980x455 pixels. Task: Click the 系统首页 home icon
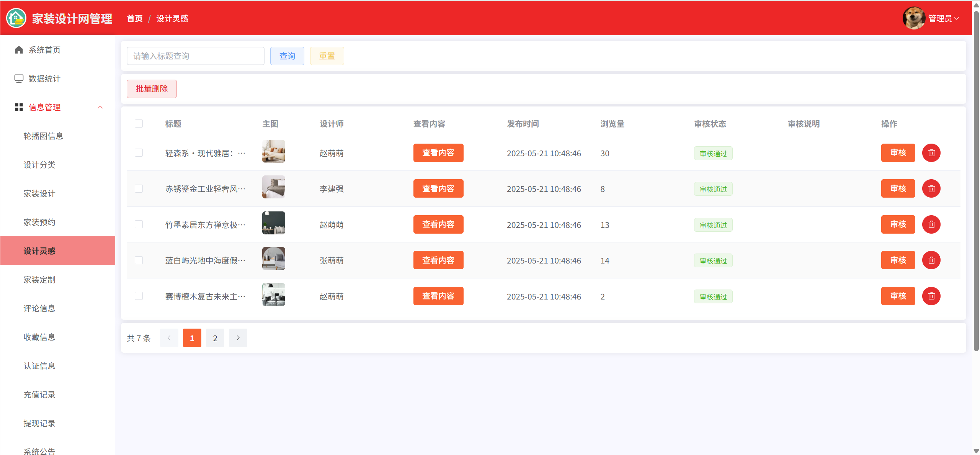point(19,50)
